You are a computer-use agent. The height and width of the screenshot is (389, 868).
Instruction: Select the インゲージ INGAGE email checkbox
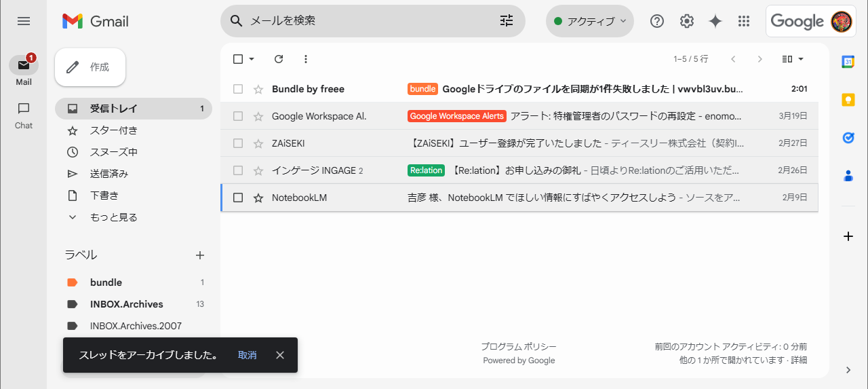tap(238, 170)
